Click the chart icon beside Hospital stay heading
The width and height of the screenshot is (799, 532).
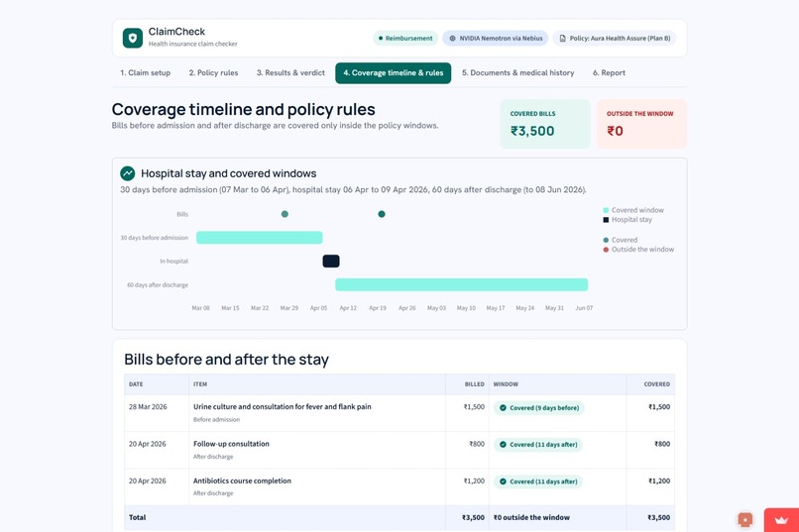[128, 173]
